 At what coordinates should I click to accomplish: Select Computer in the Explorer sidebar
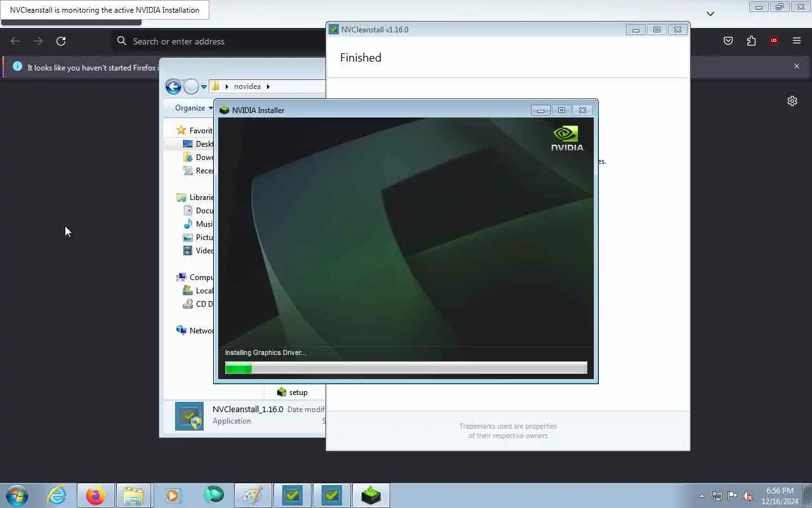point(194,277)
